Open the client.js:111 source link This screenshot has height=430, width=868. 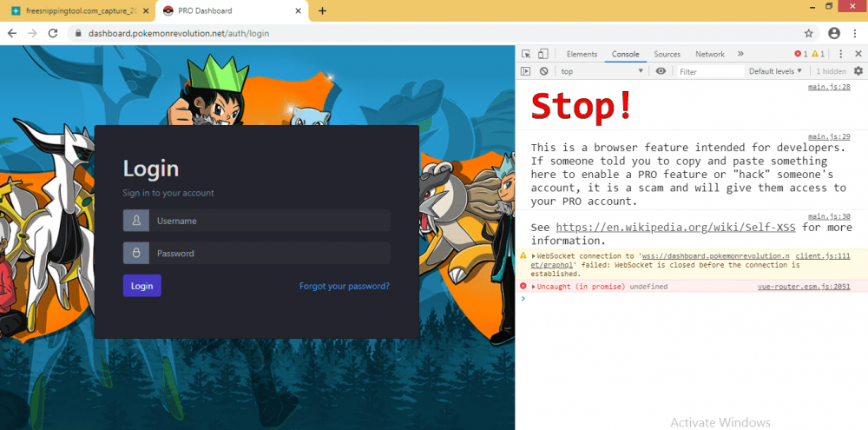coord(823,256)
